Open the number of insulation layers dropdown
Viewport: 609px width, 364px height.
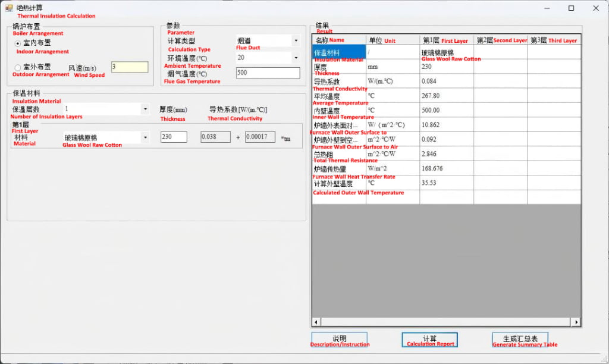point(145,109)
